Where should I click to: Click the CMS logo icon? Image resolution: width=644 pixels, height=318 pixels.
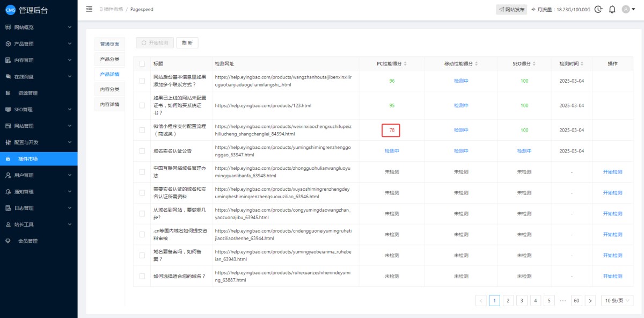[x=10, y=10]
